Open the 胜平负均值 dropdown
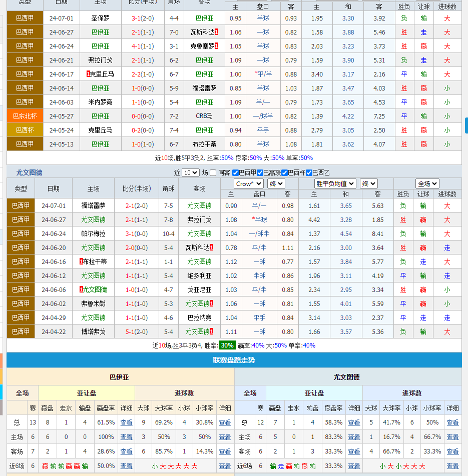 point(336,183)
